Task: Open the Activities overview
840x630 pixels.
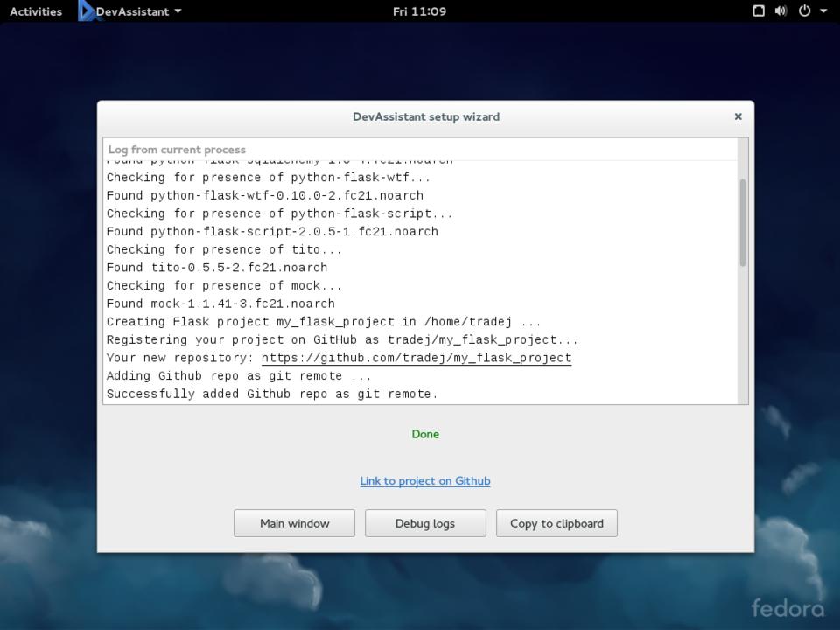Action: tap(36, 11)
